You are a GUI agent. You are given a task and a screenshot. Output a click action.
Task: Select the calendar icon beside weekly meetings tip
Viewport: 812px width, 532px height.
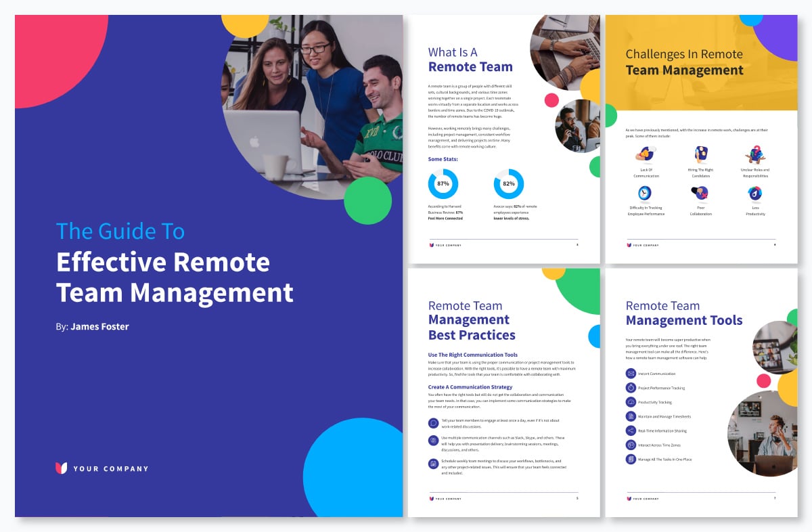(433, 464)
